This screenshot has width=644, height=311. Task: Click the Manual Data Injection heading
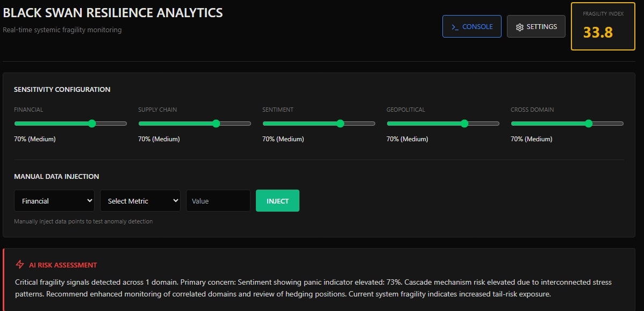[56, 176]
